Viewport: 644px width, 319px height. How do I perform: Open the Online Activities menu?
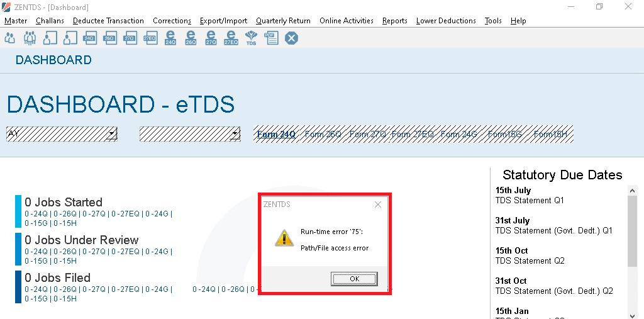pos(347,21)
